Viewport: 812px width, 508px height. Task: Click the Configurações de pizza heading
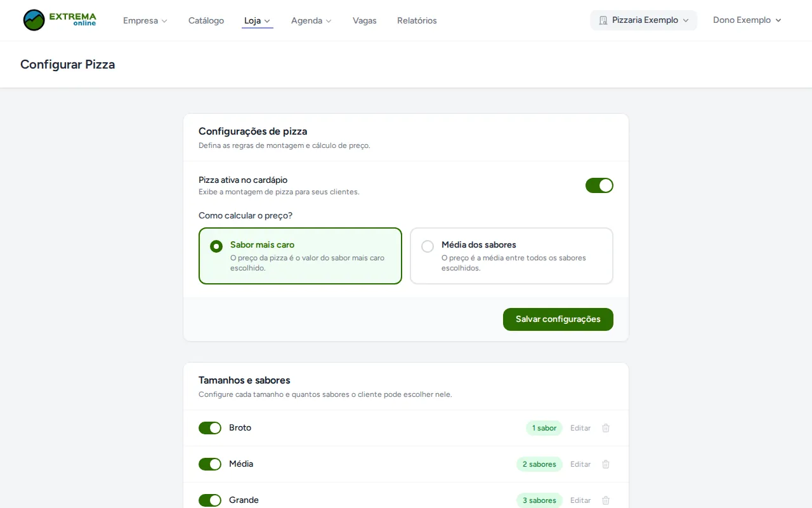252,131
